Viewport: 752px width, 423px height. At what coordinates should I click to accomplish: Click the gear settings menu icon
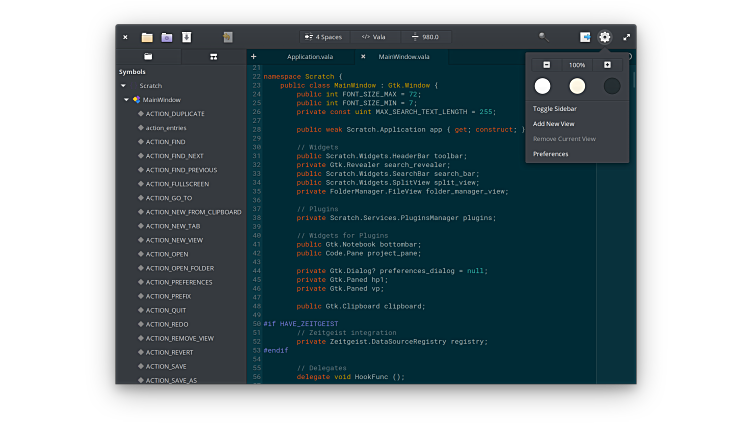point(605,37)
